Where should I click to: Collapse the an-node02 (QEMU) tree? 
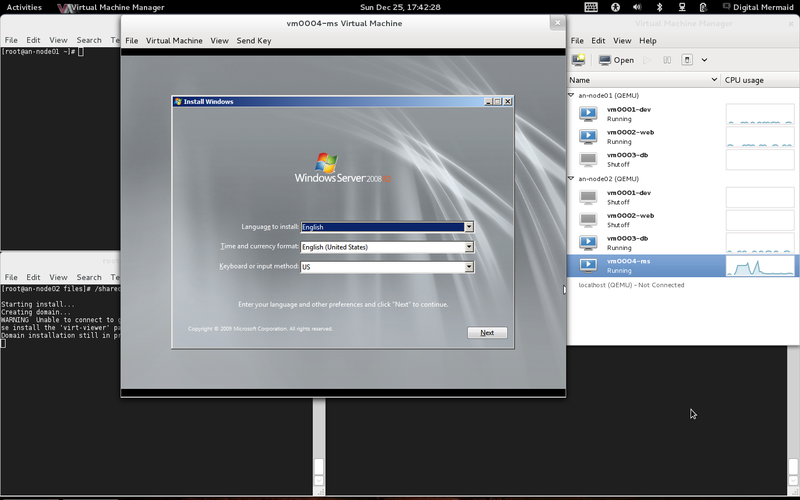[571, 179]
